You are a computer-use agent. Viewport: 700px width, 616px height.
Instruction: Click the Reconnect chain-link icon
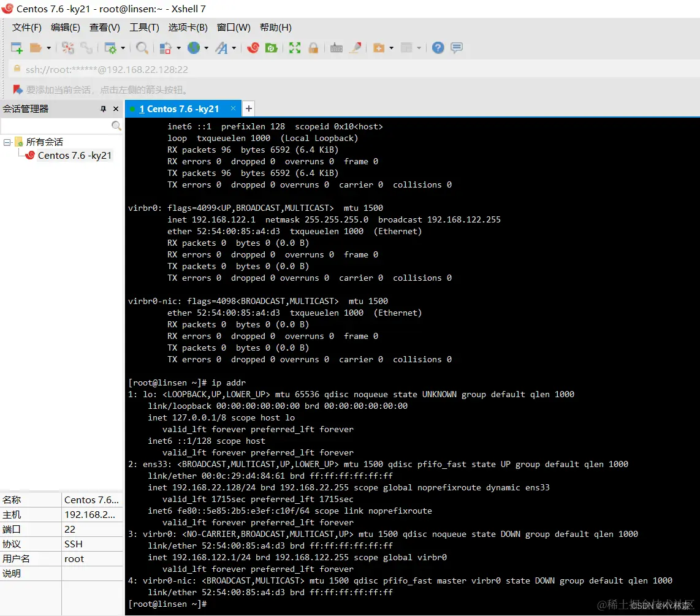point(86,48)
